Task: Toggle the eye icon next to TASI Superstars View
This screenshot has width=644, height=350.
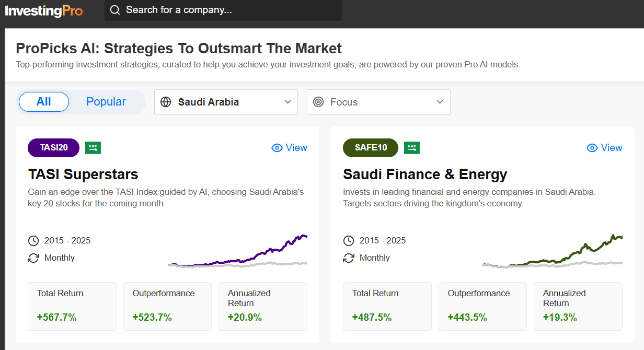Action: [277, 148]
